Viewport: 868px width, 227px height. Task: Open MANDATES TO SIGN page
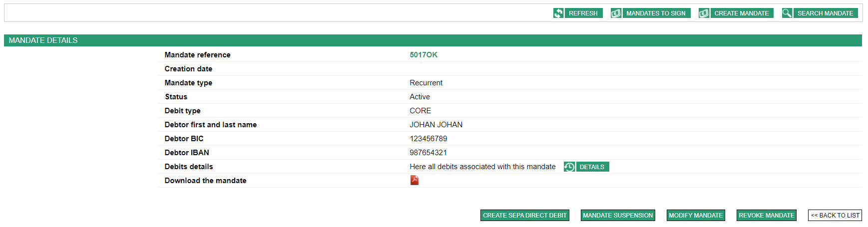[656, 13]
